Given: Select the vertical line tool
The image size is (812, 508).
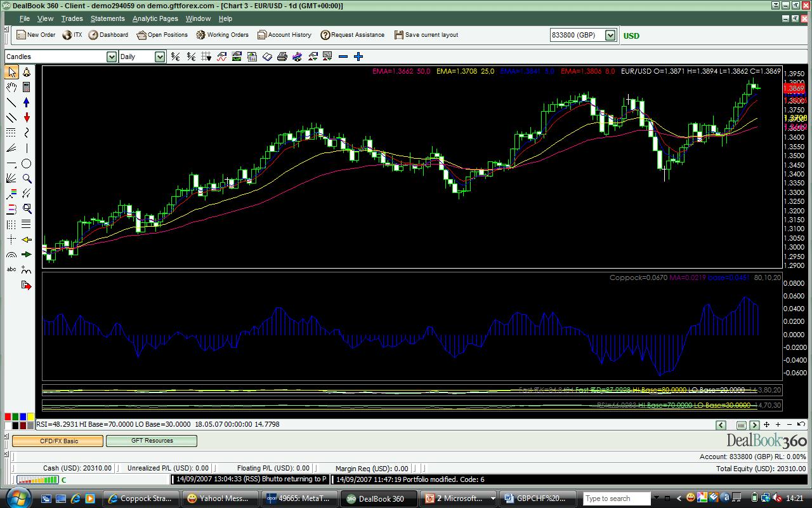Looking at the screenshot, I should (x=27, y=148).
